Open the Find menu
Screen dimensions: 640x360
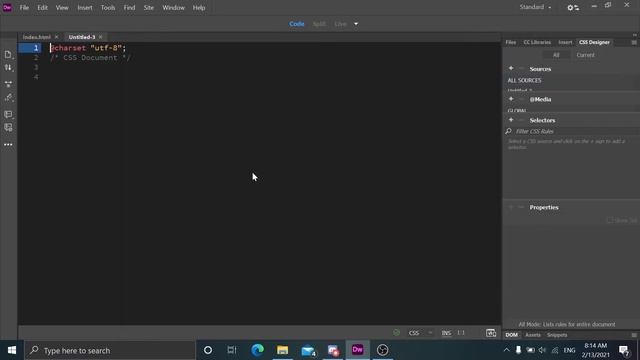(x=129, y=8)
